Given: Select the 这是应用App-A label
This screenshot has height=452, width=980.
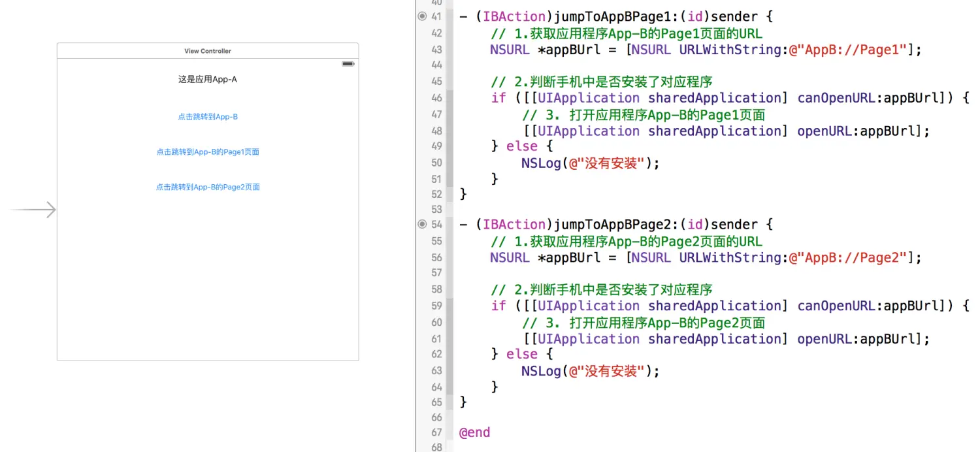Looking at the screenshot, I should (208, 80).
